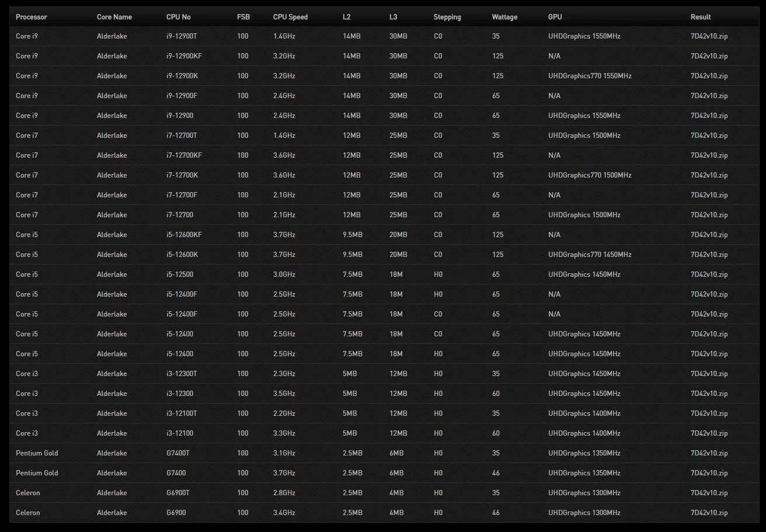766x532 pixels.
Task: Select the i7-12700KF CPU number cell
Action: coord(184,155)
